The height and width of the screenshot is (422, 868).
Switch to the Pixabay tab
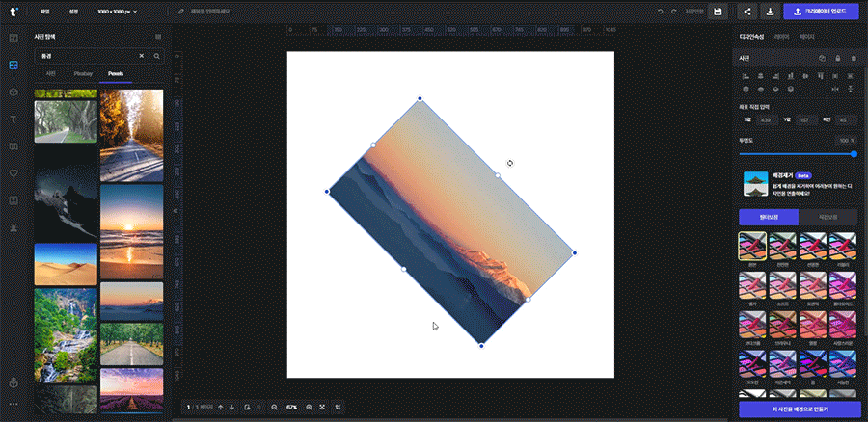coord(83,73)
